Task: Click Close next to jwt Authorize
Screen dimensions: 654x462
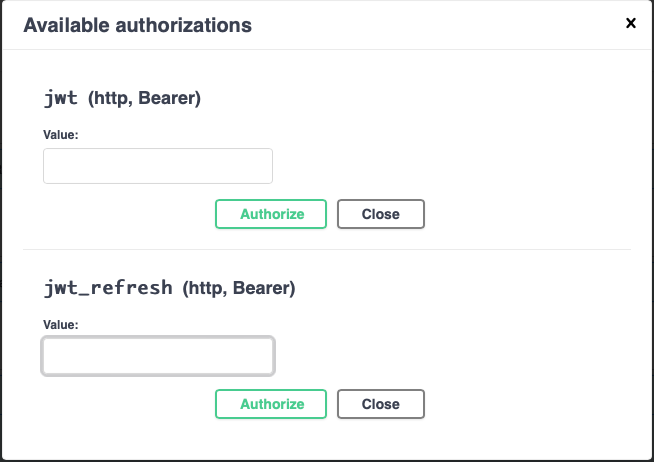Action: [x=381, y=214]
